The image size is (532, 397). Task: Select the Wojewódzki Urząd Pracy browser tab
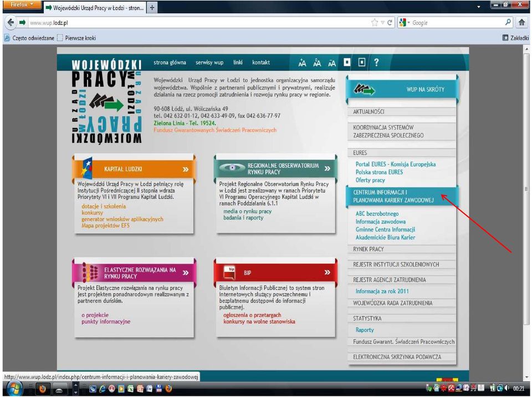(x=95, y=7)
